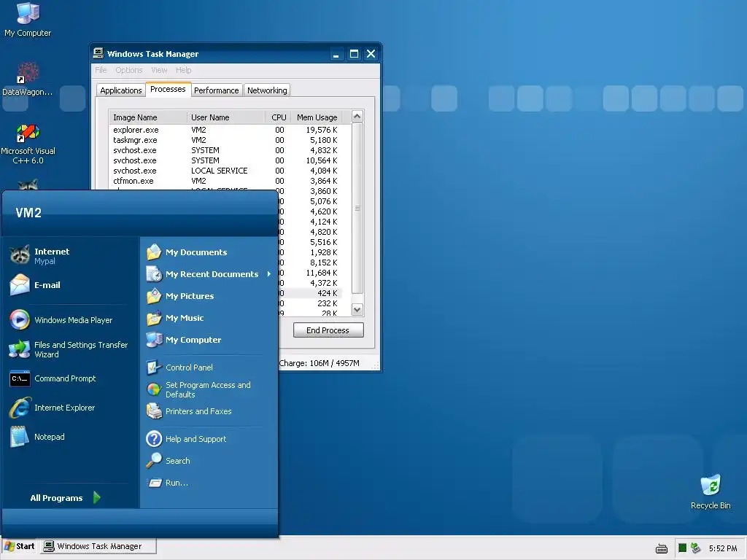This screenshot has height=560, width=747.
Task: Select explorer.exe process row
Action: pos(225,130)
